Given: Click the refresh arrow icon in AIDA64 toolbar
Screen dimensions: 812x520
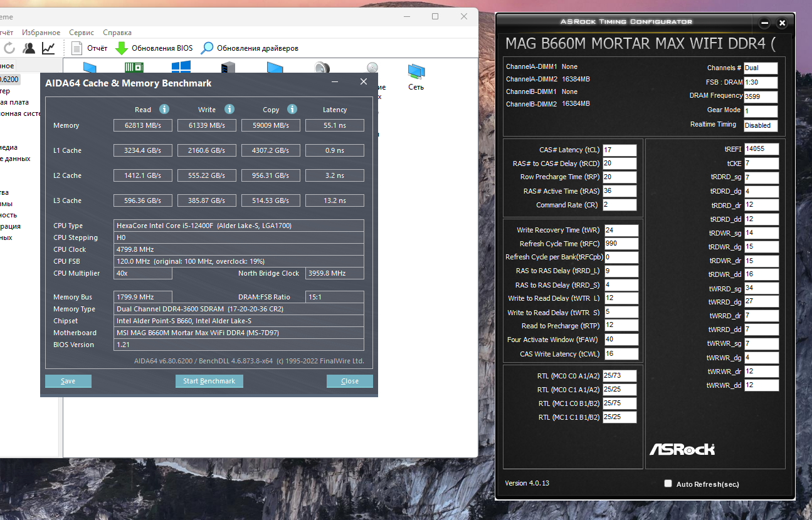Looking at the screenshot, I should (9, 48).
